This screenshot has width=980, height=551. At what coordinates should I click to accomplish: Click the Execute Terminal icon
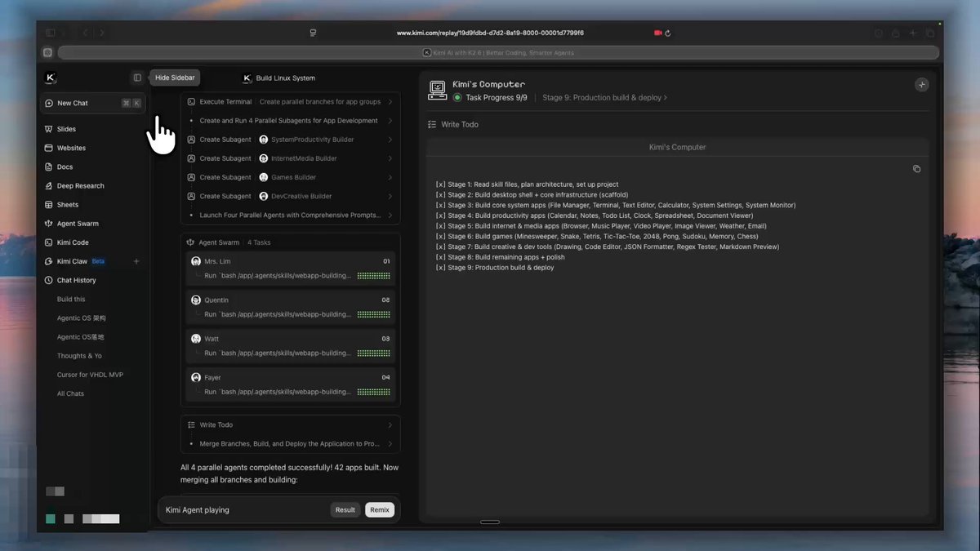point(191,102)
